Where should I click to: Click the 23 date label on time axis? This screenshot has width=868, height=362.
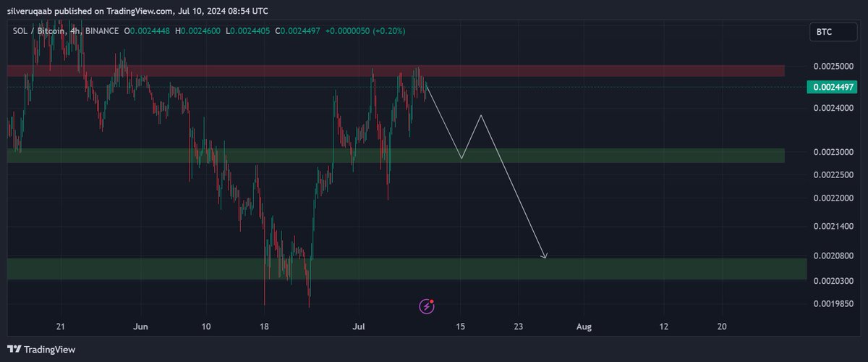518,327
